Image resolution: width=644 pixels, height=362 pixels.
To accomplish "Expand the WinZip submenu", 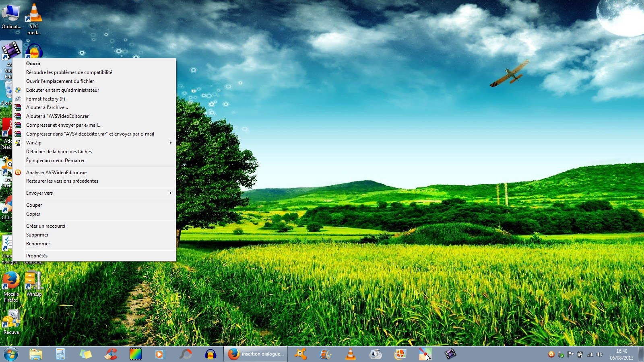I will pyautogui.click(x=94, y=143).
